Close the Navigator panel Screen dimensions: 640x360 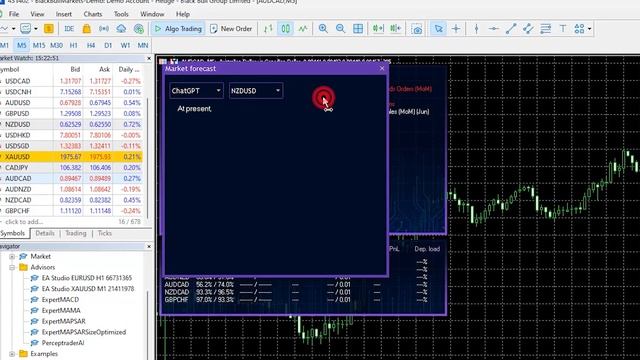(149, 247)
